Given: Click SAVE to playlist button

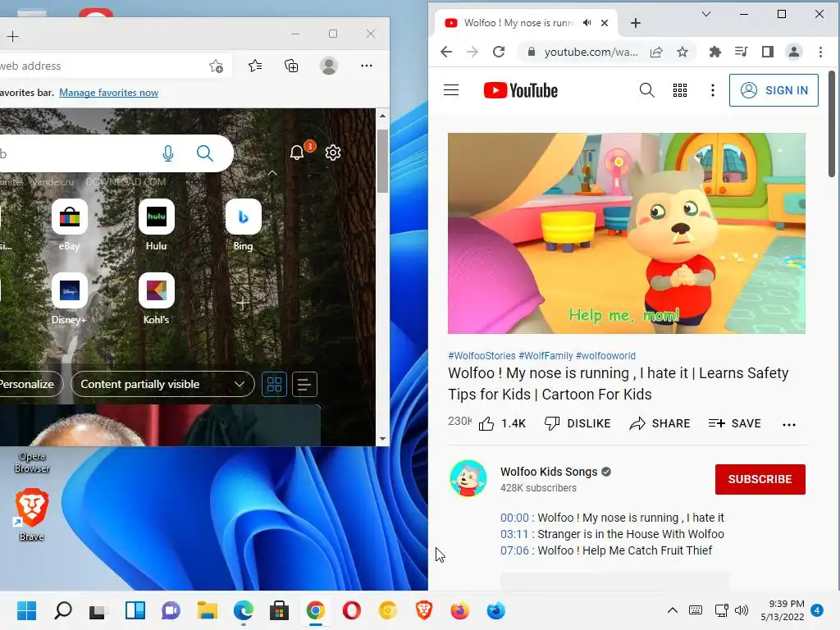Looking at the screenshot, I should 734,423.
